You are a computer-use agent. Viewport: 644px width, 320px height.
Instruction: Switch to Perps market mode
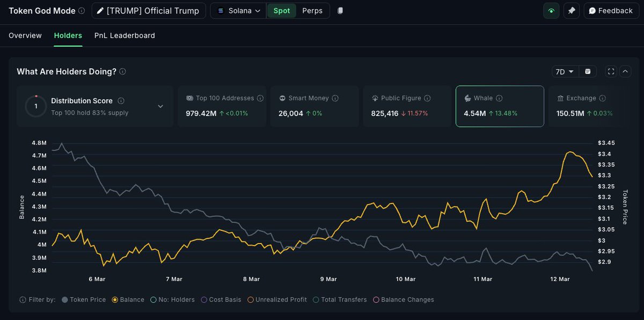pyautogui.click(x=312, y=11)
